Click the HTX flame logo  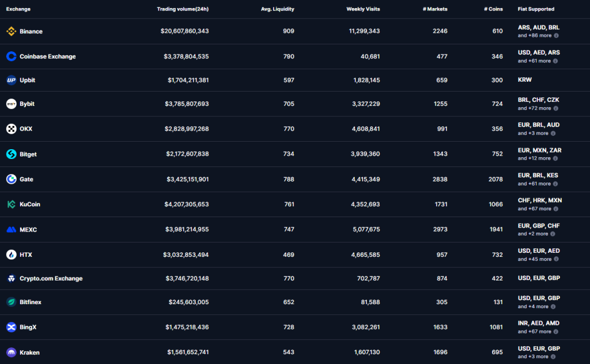pos(12,255)
